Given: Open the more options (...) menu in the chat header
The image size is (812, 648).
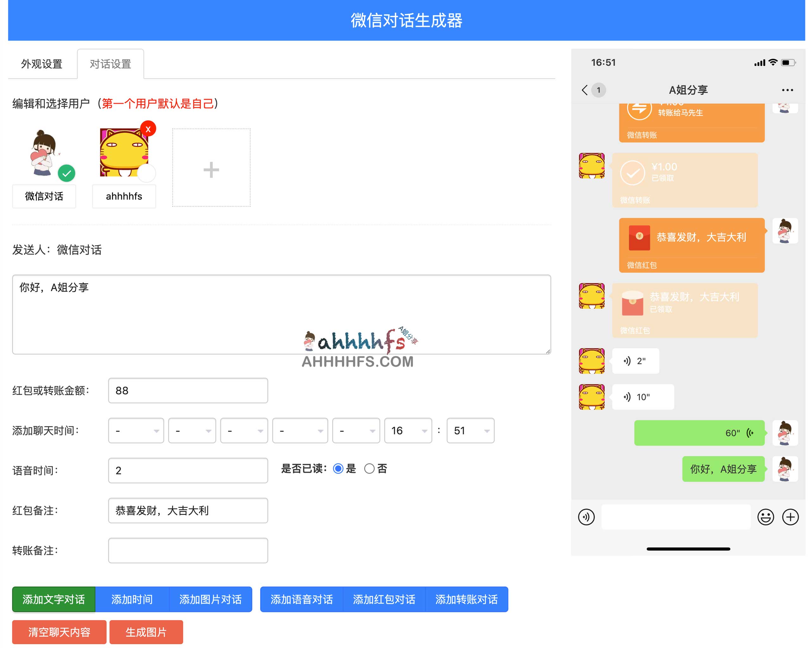Looking at the screenshot, I should 787,90.
